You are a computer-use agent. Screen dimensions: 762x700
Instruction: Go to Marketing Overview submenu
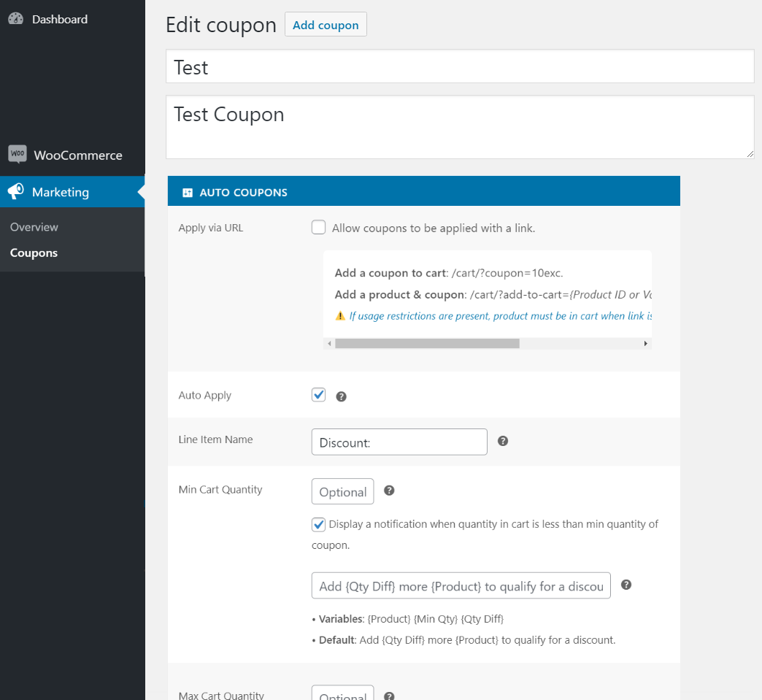[34, 227]
